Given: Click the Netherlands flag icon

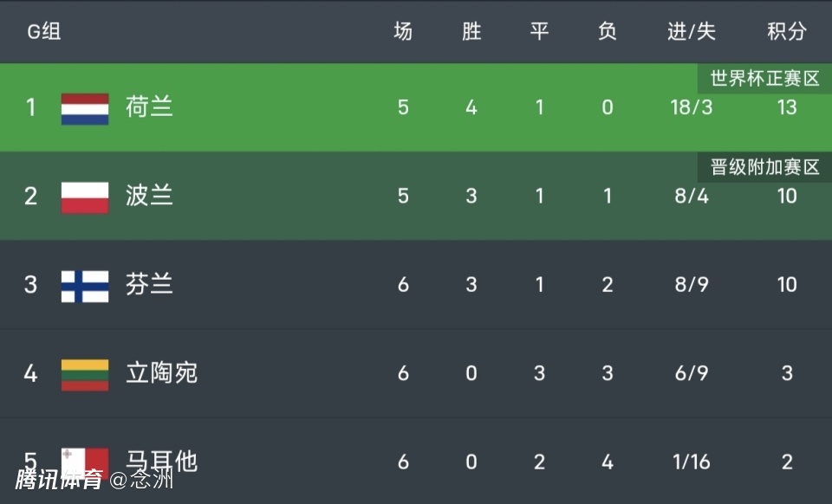Looking at the screenshot, I should (85, 108).
